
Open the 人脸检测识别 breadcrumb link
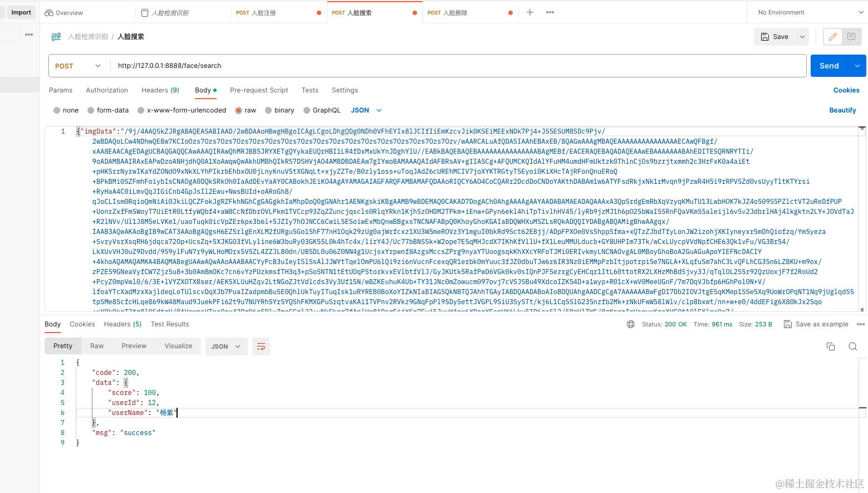(88, 37)
